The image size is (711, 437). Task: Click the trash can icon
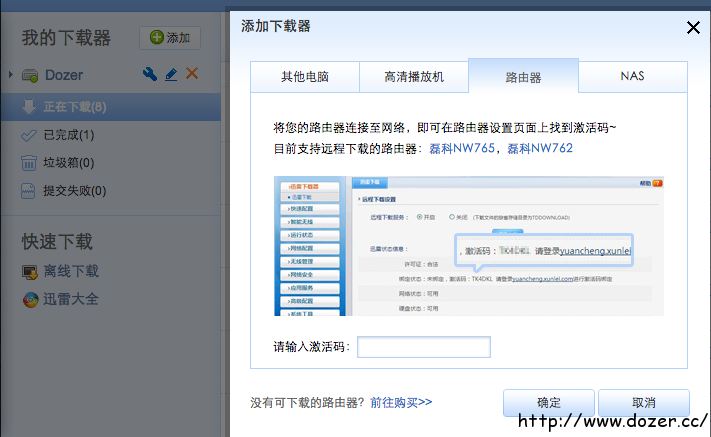tap(29, 163)
